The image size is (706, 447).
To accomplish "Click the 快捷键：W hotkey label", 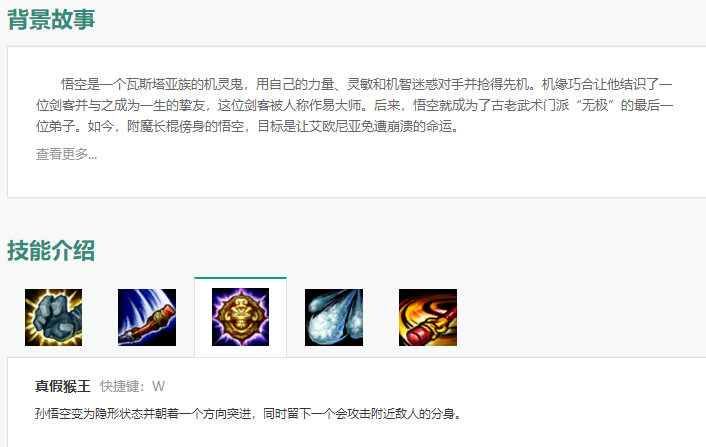I will tap(132, 386).
